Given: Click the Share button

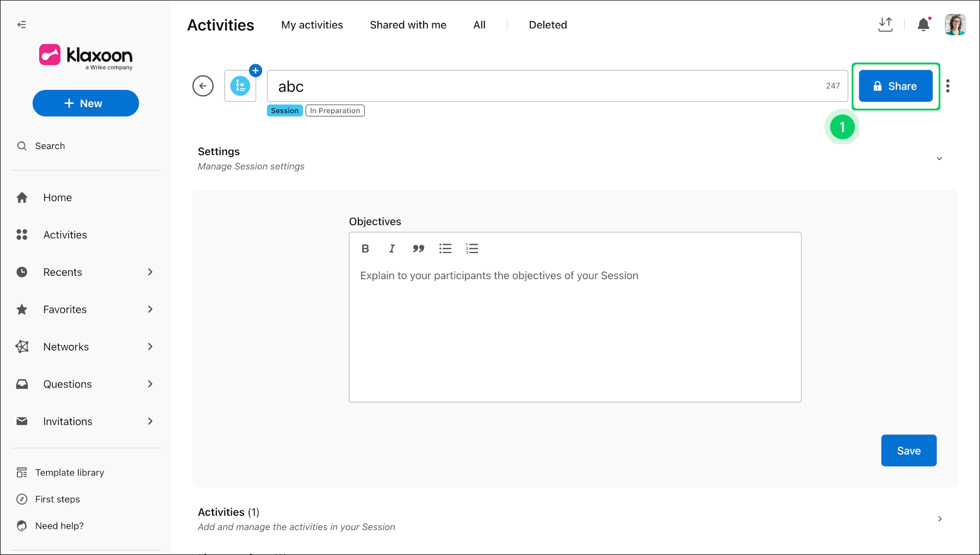Looking at the screenshot, I should tap(896, 86).
